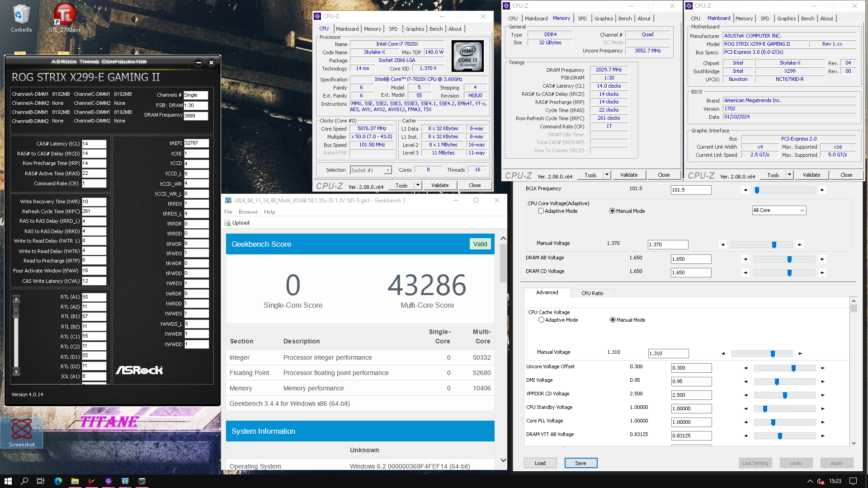Open Task View from taskbar

[41, 481]
